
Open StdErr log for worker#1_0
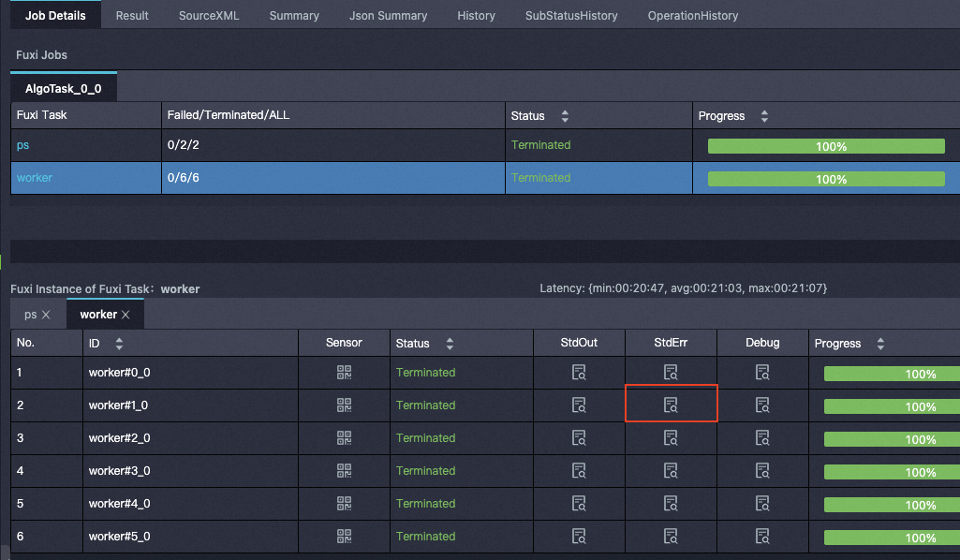point(671,405)
